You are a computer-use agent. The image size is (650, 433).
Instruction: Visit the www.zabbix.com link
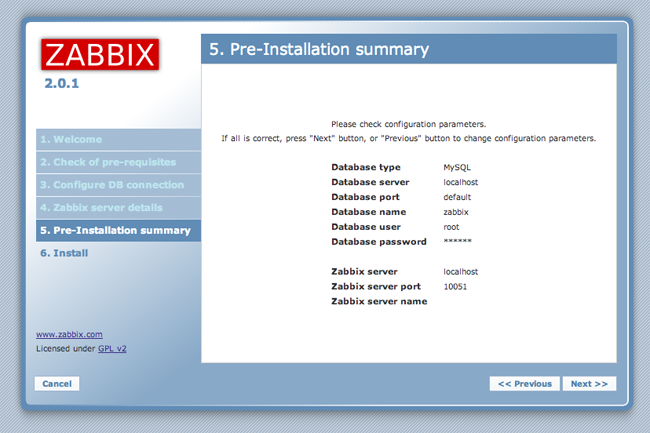click(x=69, y=334)
